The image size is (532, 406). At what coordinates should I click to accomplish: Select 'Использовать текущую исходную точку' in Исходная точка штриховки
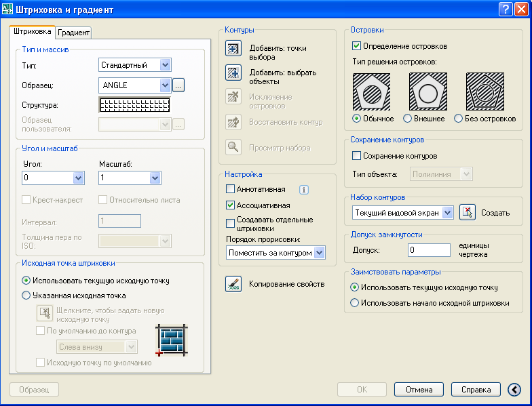(26, 281)
